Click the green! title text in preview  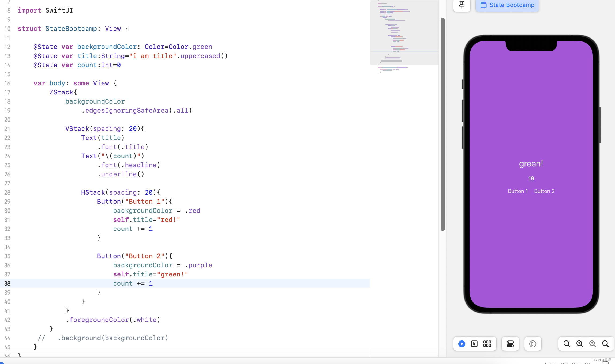tap(531, 164)
